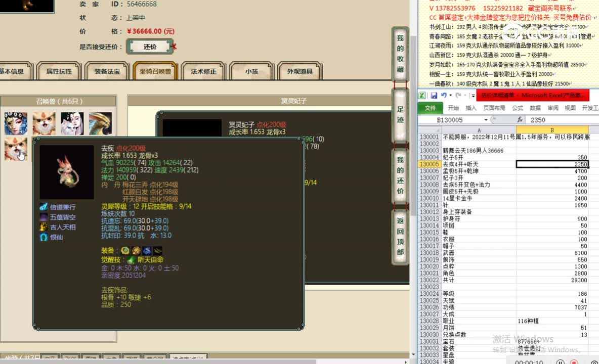Open Customize Quick Access Toolbar dropdown

pos(473,96)
